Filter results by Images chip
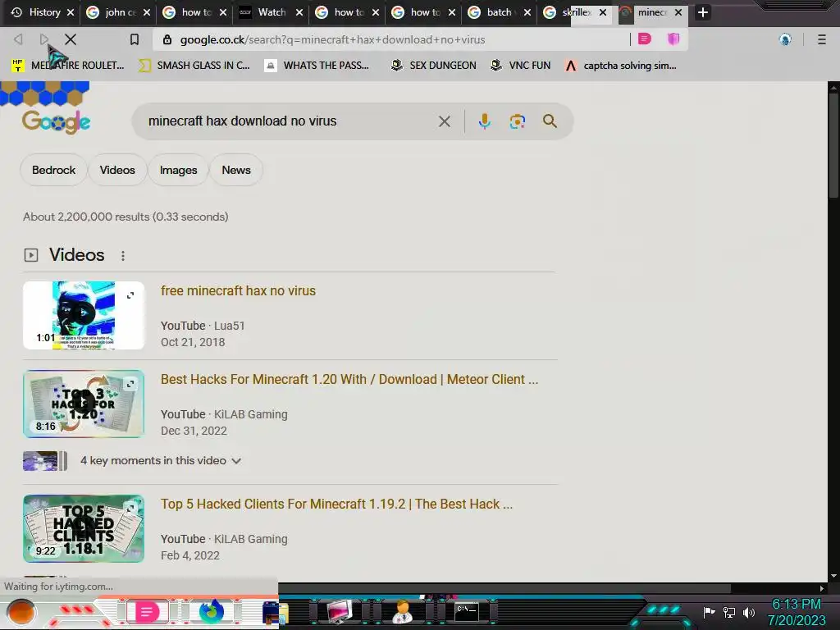This screenshot has width=840, height=630. [x=178, y=170]
